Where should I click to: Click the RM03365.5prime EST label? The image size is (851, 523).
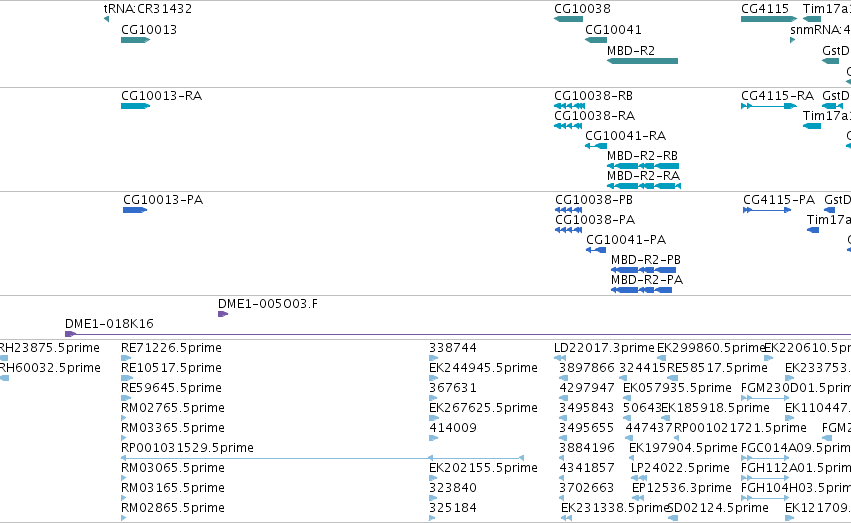[173, 428]
